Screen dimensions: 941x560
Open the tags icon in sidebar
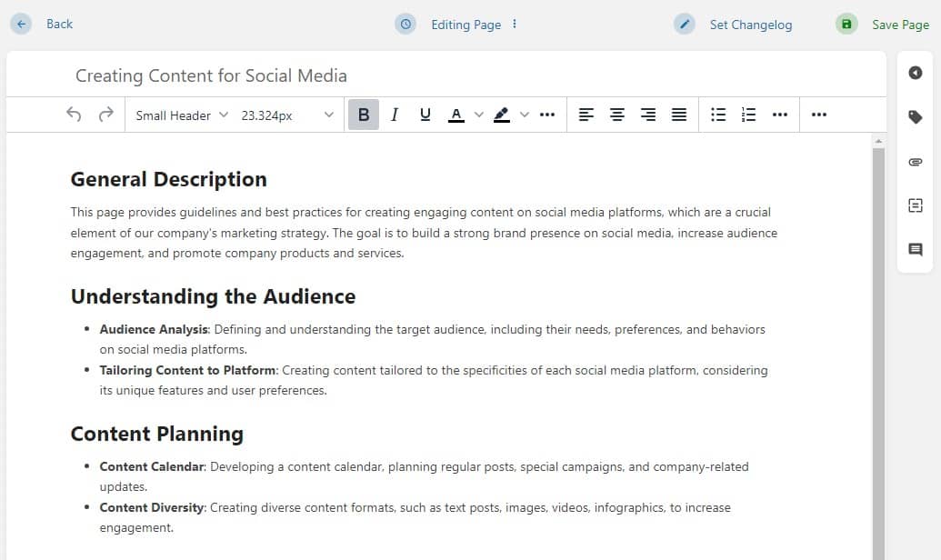point(916,117)
